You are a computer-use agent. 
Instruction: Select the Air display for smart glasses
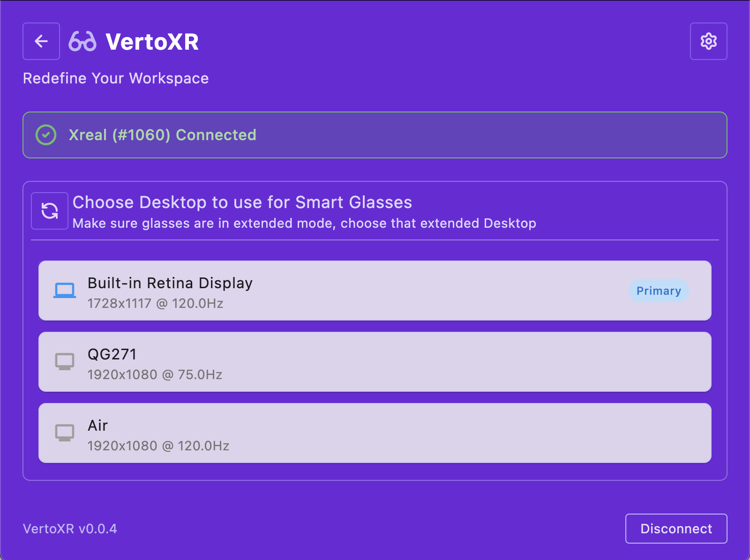coord(375,433)
